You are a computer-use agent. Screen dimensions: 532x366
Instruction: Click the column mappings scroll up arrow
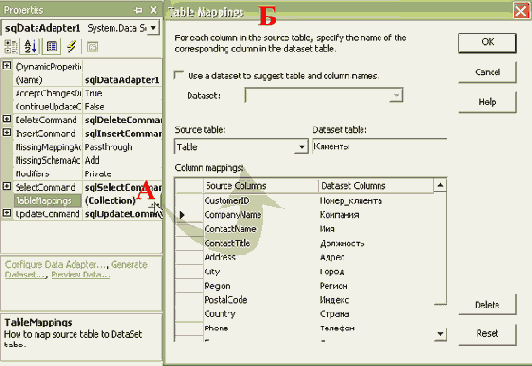pyautogui.click(x=440, y=185)
